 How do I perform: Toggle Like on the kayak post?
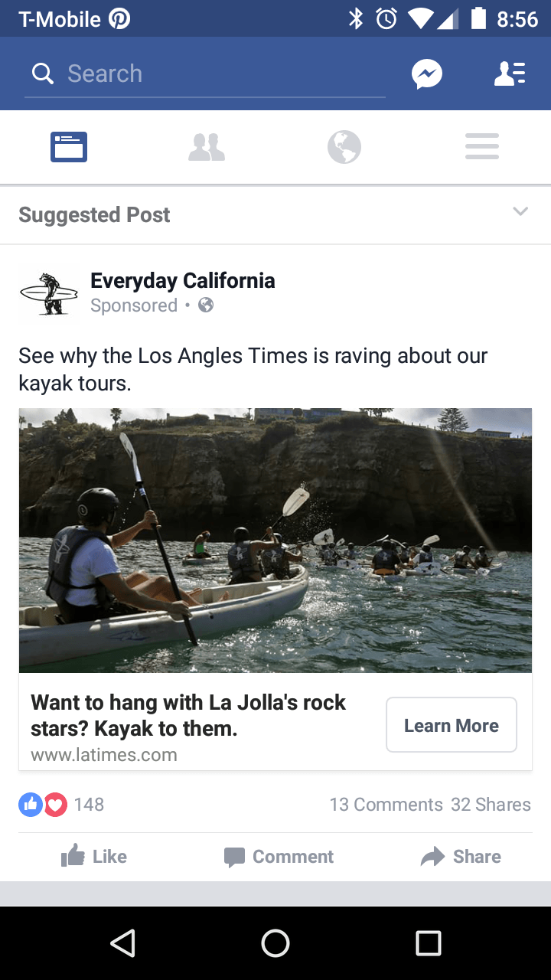(93, 856)
